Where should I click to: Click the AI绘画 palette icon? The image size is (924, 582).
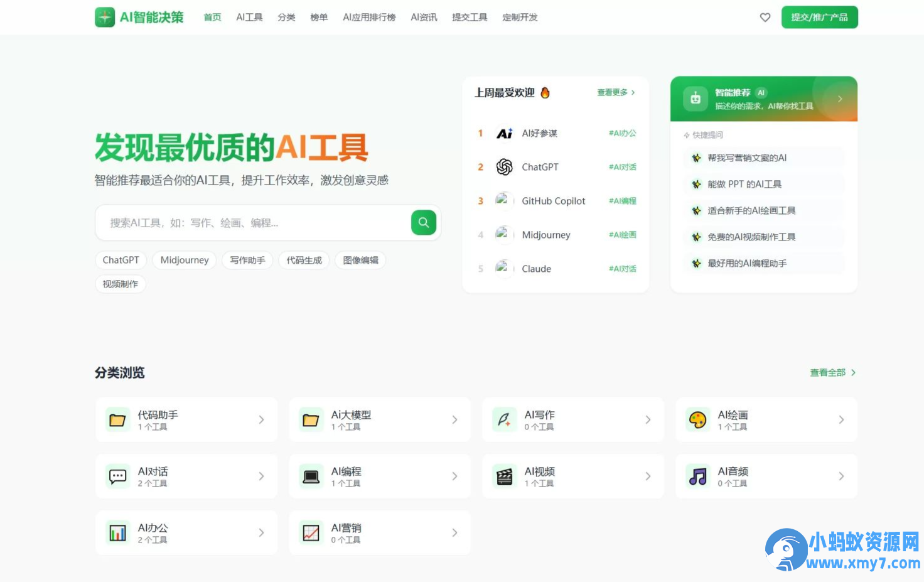[x=697, y=419]
